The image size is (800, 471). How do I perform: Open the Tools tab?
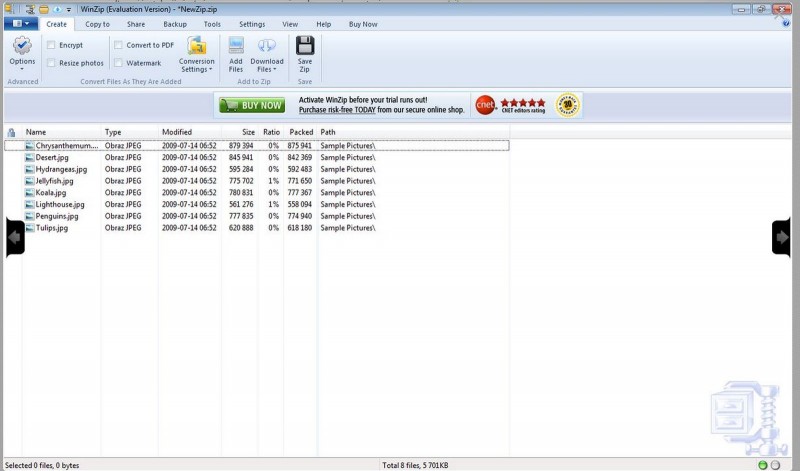(x=212, y=24)
